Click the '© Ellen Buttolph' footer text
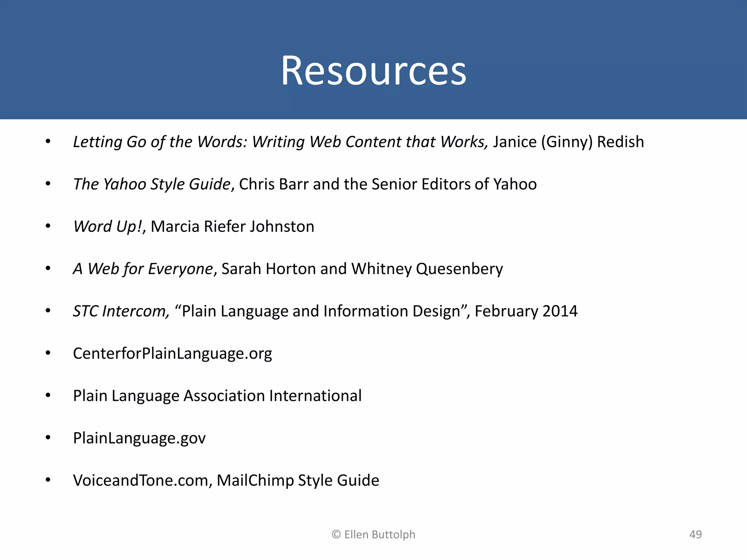747x560 pixels. [x=373, y=534]
